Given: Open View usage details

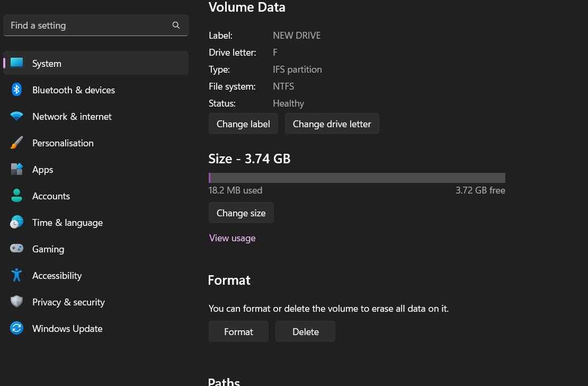Looking at the screenshot, I should click(x=232, y=238).
